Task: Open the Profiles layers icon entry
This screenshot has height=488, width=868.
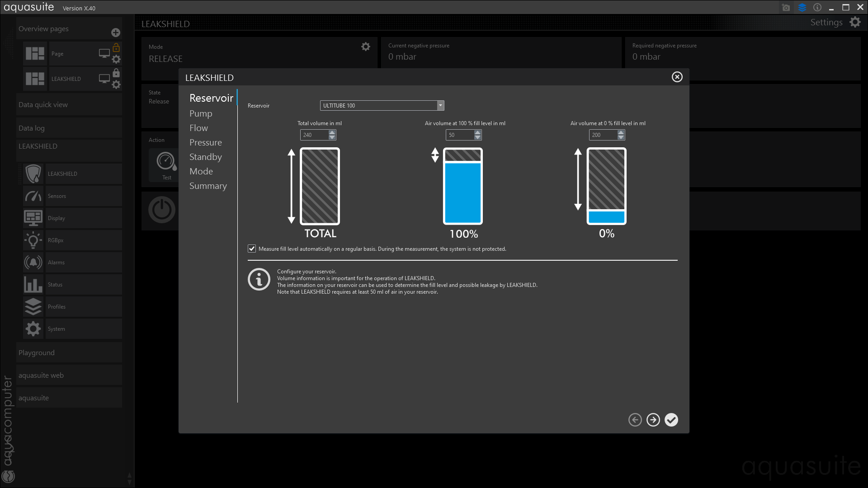Action: coord(33,306)
